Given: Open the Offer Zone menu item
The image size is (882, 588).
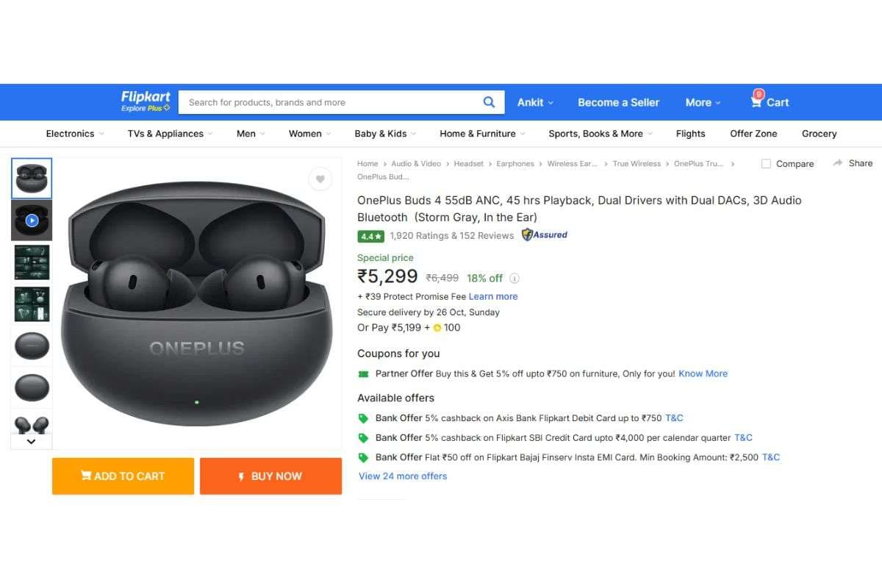Looking at the screenshot, I should coord(753,134).
